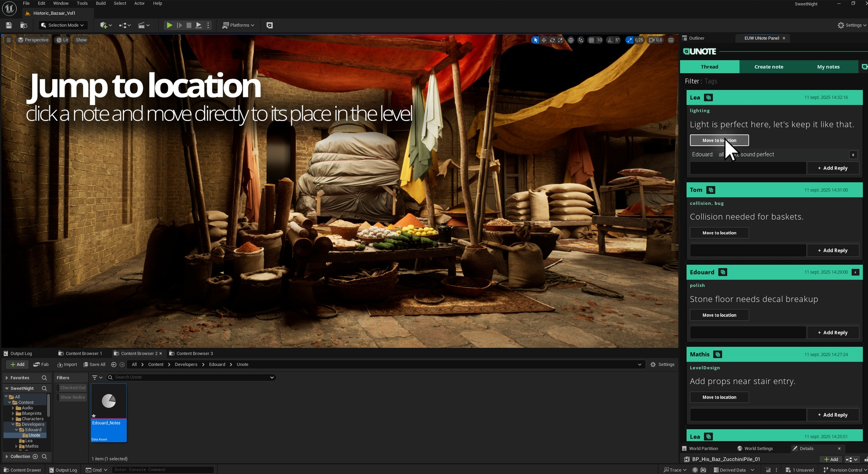The width and height of the screenshot is (868, 474).
Task: Select the rotate gizmo tool
Action: tap(552, 40)
